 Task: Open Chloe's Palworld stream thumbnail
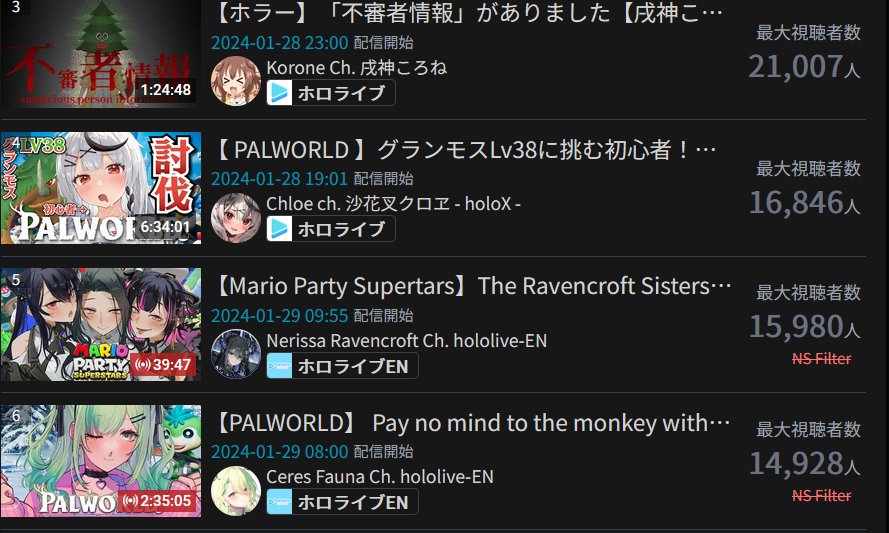point(101,188)
